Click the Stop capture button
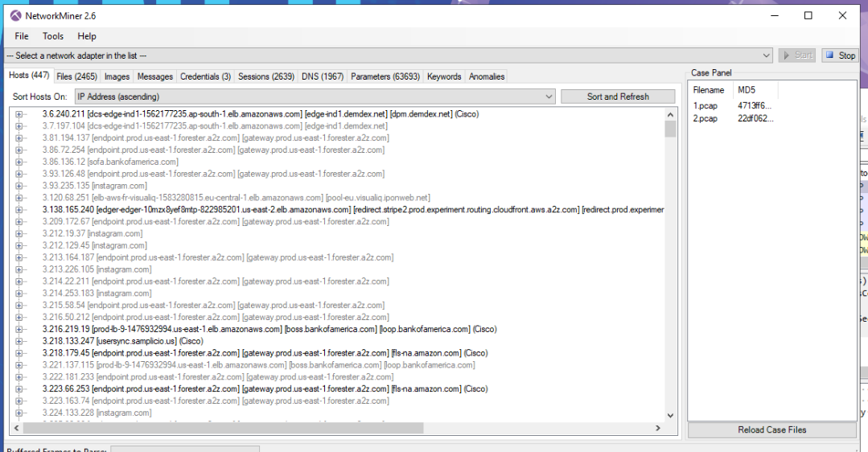868x452 pixels. coord(840,55)
